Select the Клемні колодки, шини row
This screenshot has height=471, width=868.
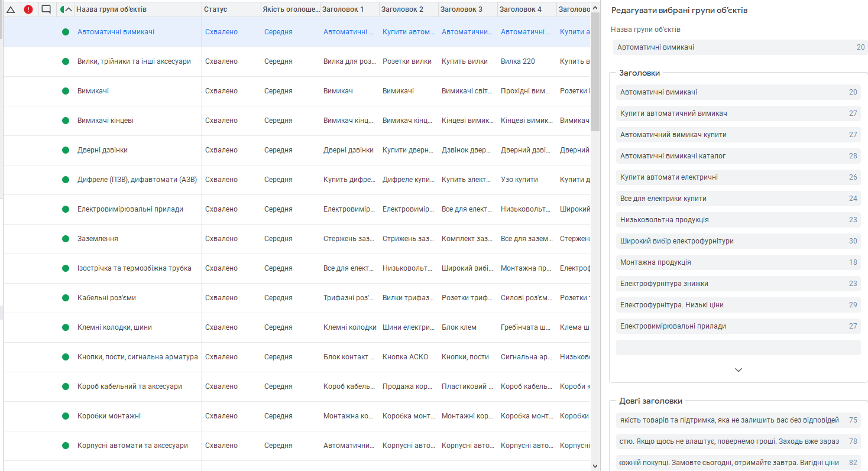pos(115,327)
